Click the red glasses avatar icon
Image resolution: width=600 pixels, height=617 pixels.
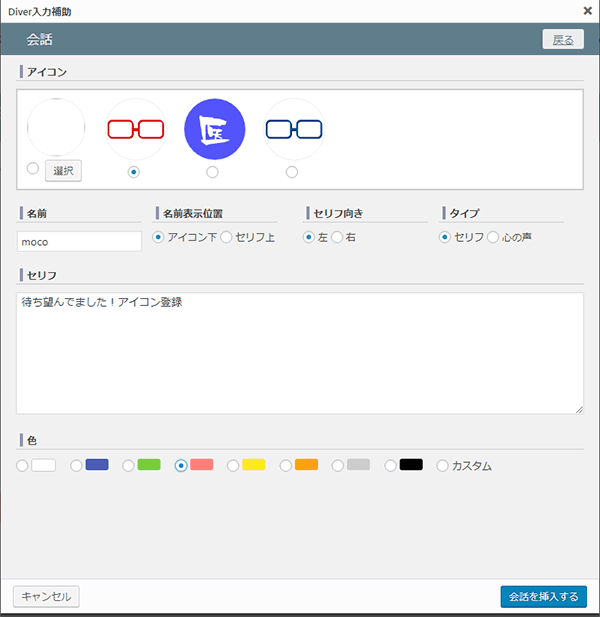coord(135,129)
